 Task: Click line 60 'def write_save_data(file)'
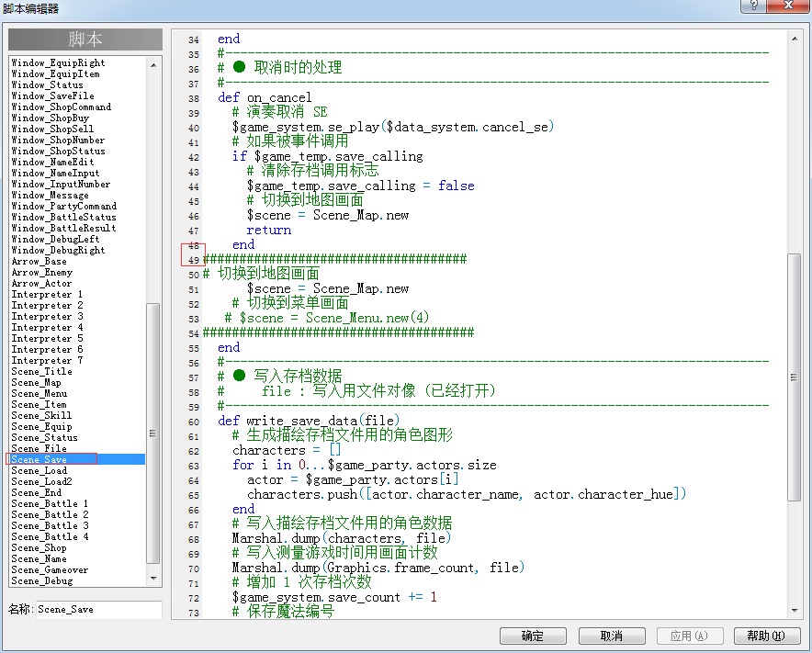pyautogui.click(x=309, y=421)
